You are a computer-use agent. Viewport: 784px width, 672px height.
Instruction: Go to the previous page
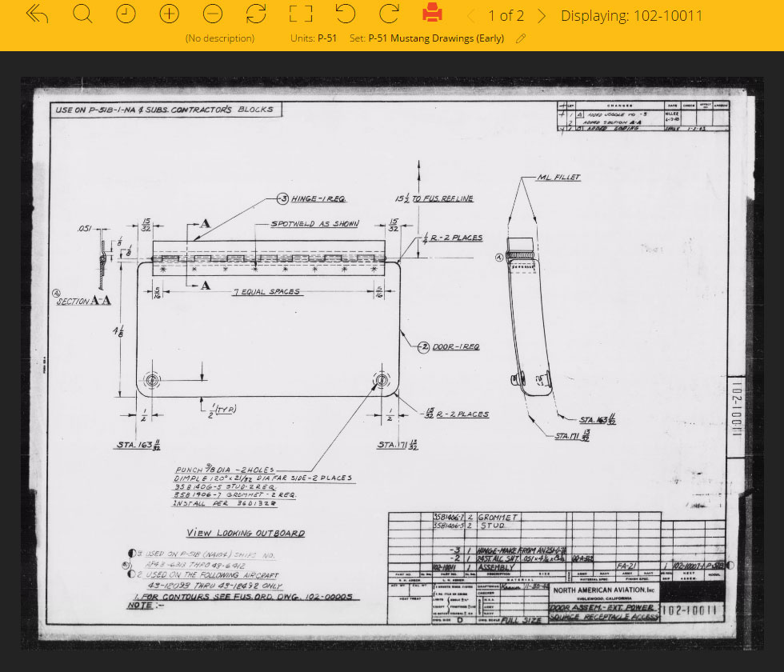[x=470, y=15]
